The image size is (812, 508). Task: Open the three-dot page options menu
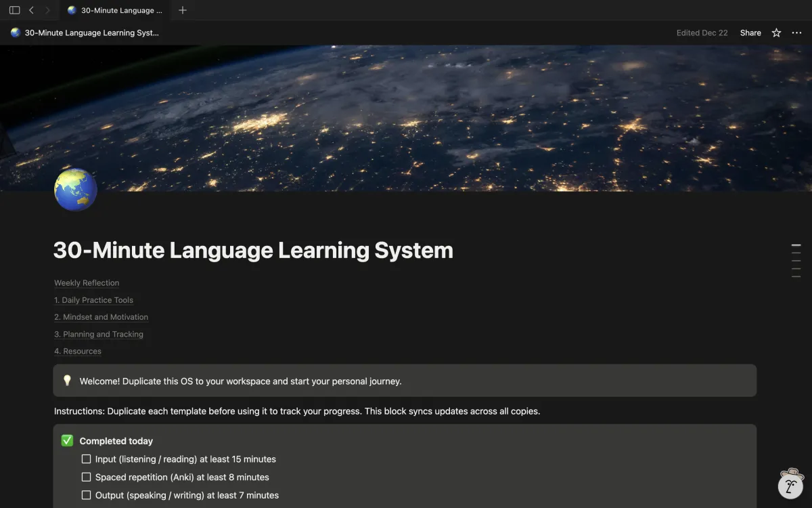[x=796, y=33]
